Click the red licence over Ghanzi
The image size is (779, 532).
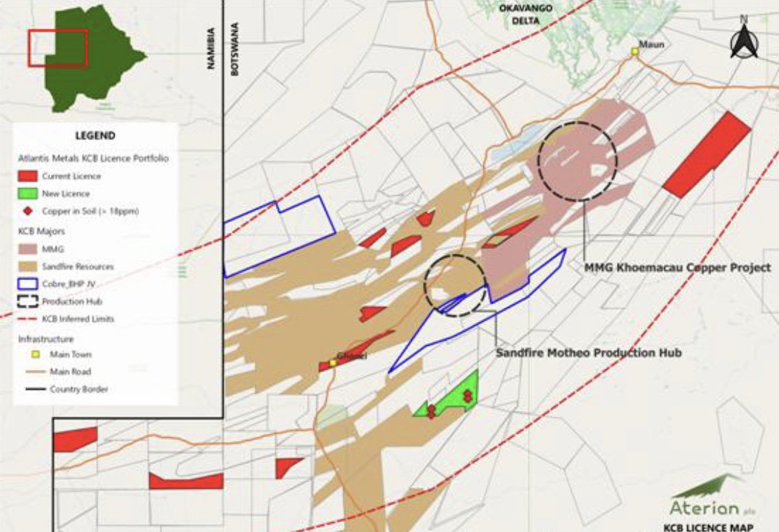tap(356, 351)
